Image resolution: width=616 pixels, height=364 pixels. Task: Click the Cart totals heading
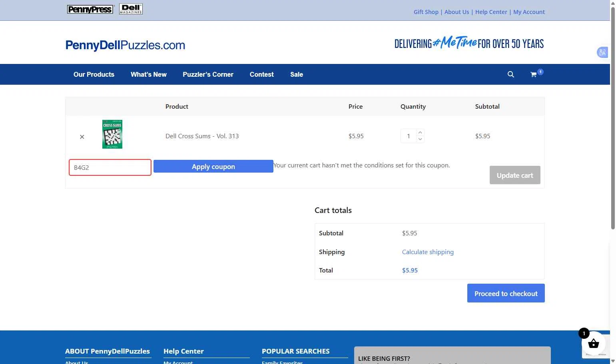tap(333, 210)
